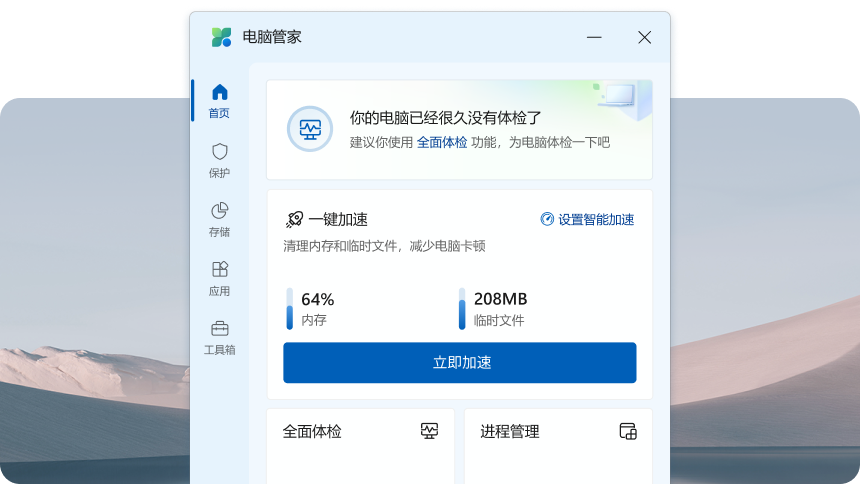Open 设置智能加速 settings link
This screenshot has width=860, height=484.
tap(587, 220)
